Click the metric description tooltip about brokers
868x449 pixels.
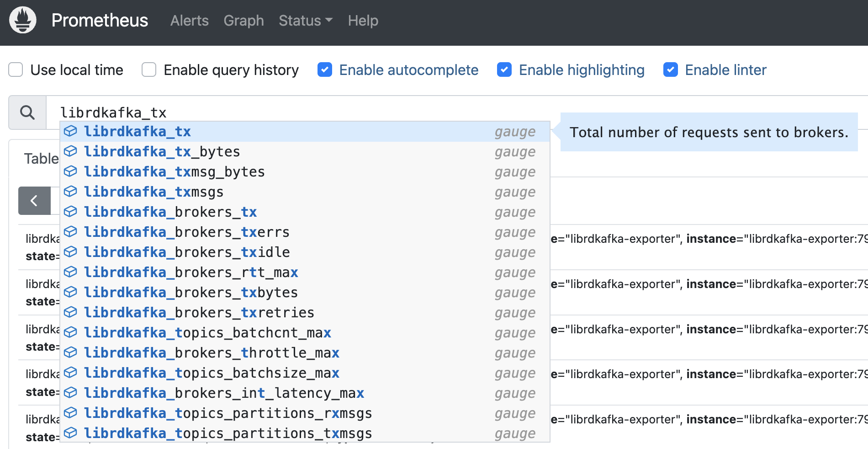tap(709, 132)
